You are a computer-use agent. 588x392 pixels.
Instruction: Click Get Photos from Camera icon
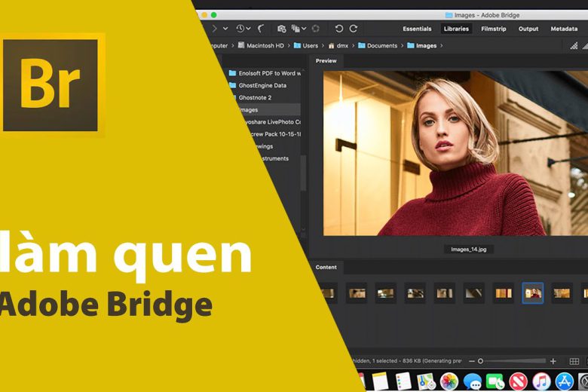[x=282, y=29]
